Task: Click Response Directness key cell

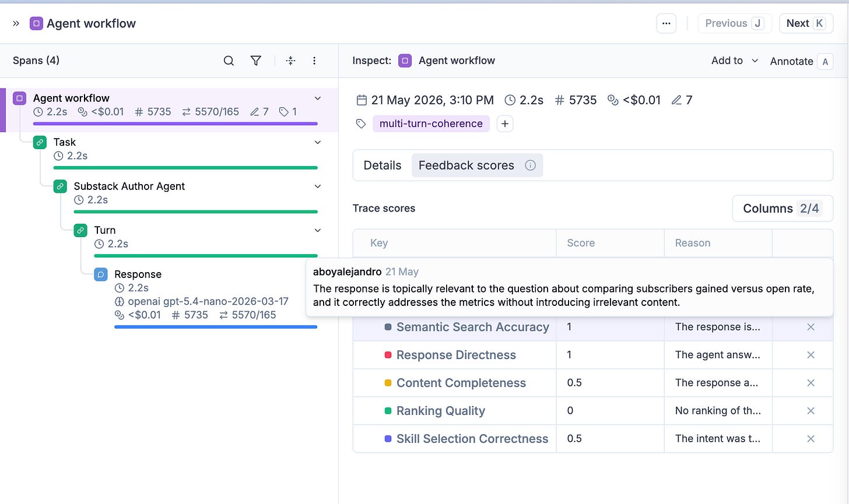Action: click(454, 355)
